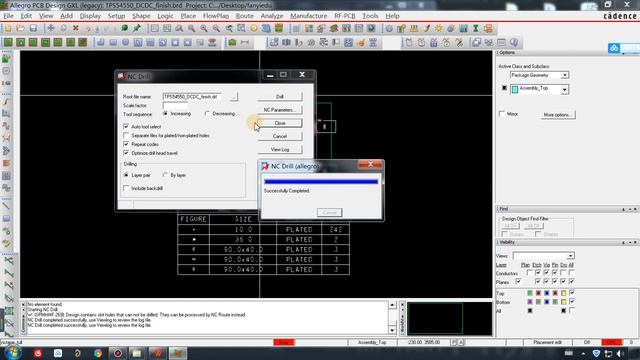Click the blue grid toolbar icon
The image size is (640, 360).
coord(348,42)
